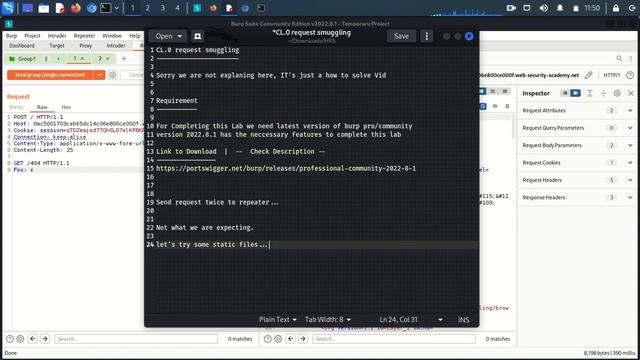Open response search settings gear

point(278,339)
